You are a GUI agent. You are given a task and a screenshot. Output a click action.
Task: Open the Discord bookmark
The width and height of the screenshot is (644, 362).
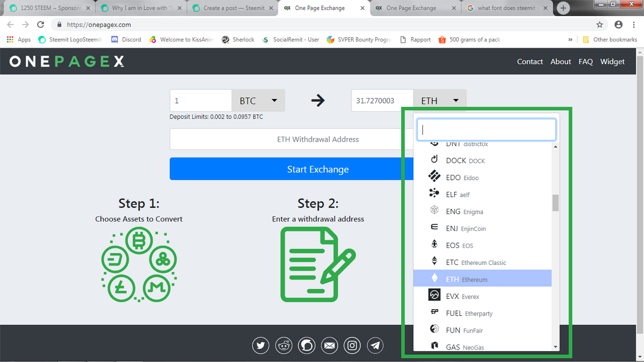click(x=126, y=40)
